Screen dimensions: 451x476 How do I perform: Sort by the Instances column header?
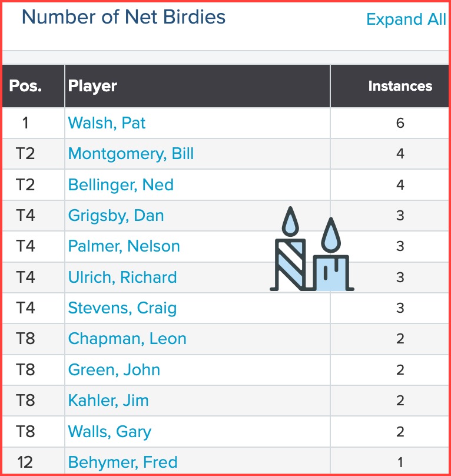[x=400, y=86]
